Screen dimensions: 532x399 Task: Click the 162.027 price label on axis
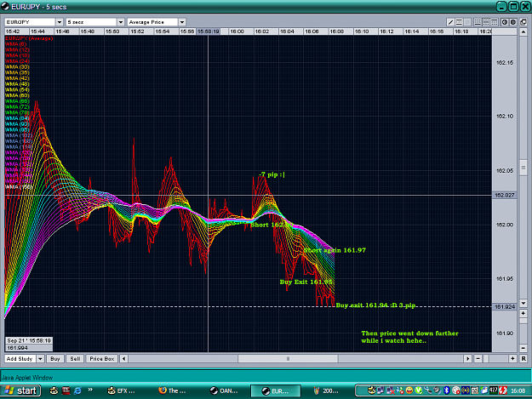point(505,195)
